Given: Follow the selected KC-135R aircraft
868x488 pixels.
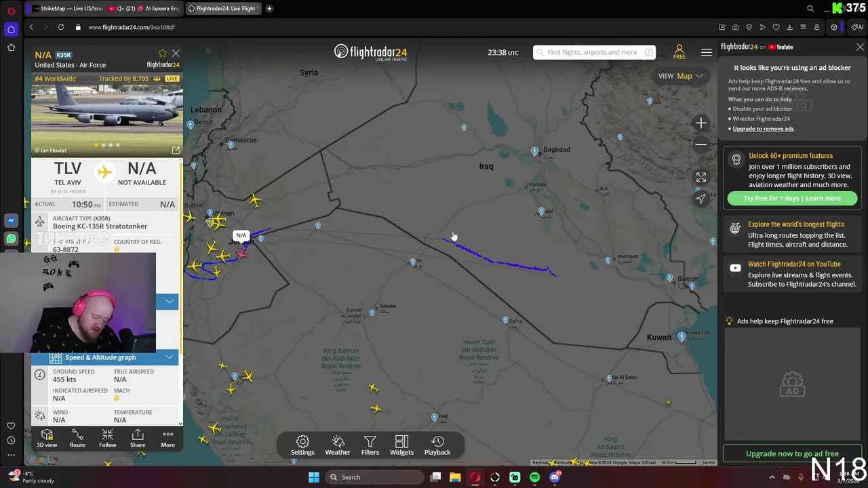Looking at the screenshot, I should pos(107,438).
